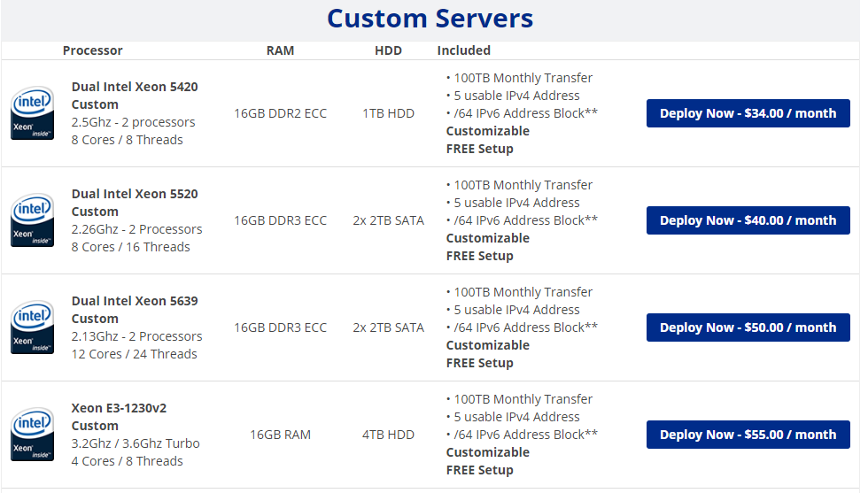Image resolution: width=868 pixels, height=493 pixels.
Task: Select the Xeon E3-1230v2 title
Action: point(119,408)
